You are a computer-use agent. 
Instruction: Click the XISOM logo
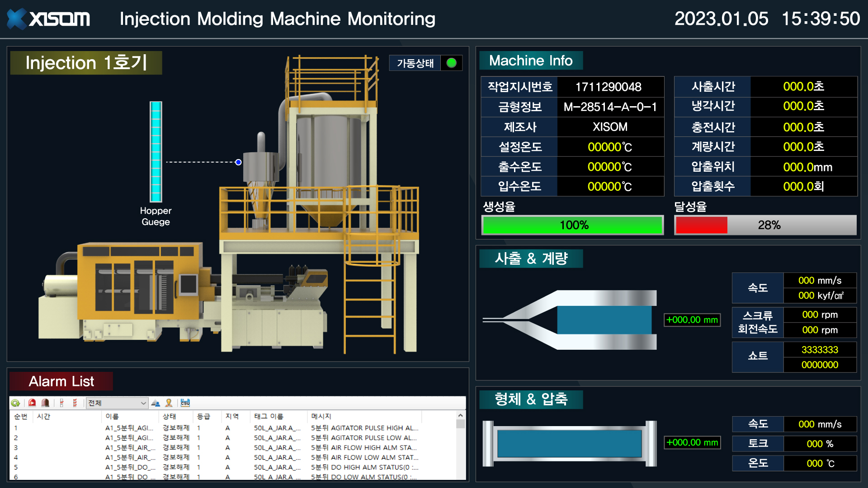tap(47, 19)
